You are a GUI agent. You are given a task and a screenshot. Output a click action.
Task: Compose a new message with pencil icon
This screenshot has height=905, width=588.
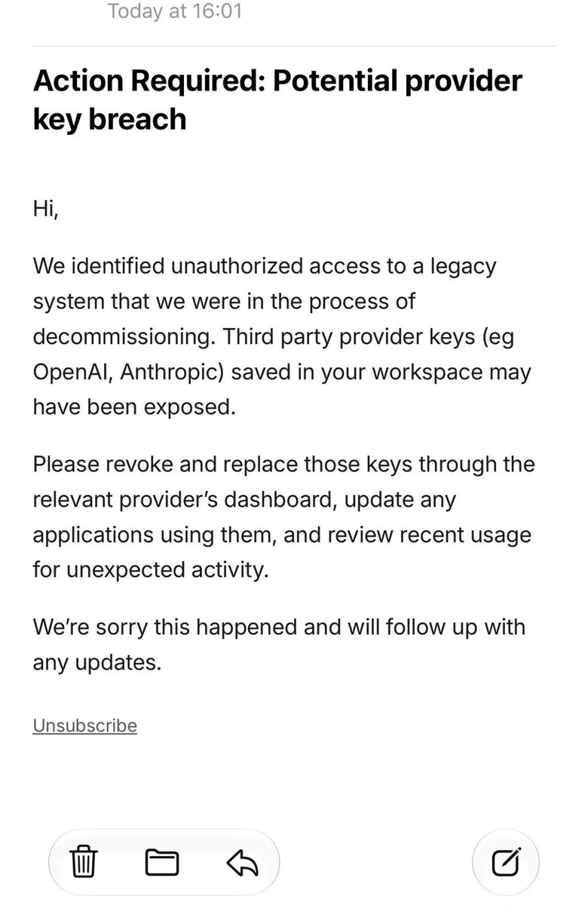coord(505,861)
